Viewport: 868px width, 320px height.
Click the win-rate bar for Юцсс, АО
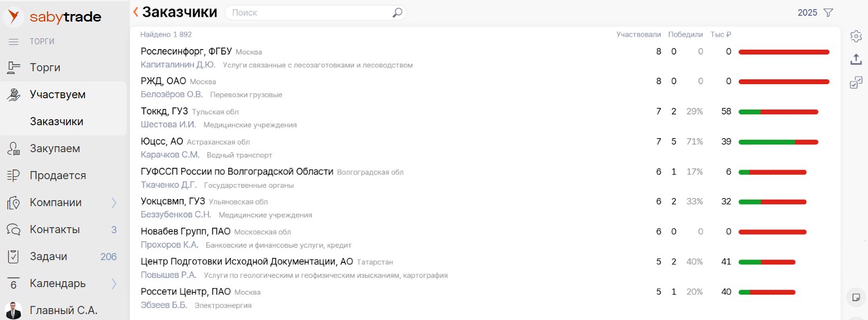point(779,142)
